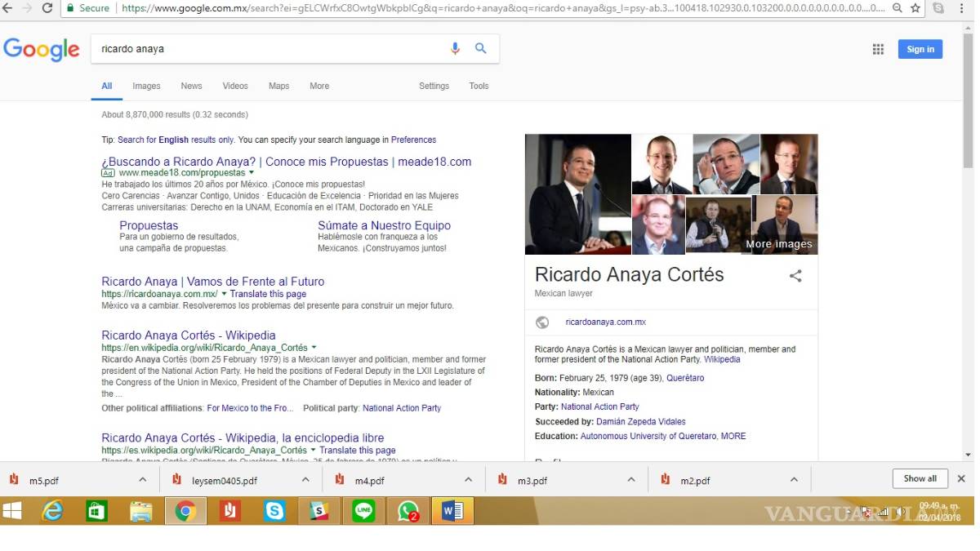
Task: Click the Sign in button
Action: pyautogui.click(x=920, y=49)
